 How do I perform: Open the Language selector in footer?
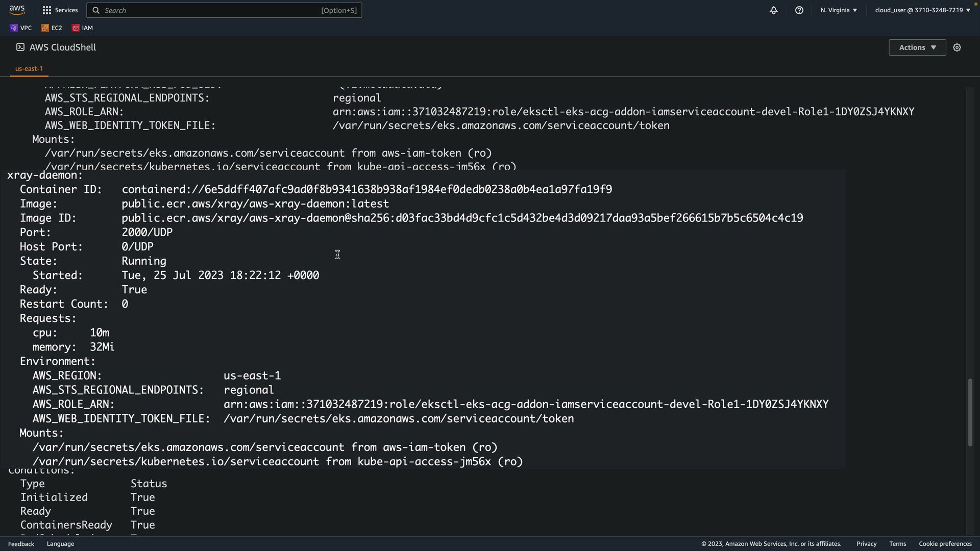(x=60, y=544)
